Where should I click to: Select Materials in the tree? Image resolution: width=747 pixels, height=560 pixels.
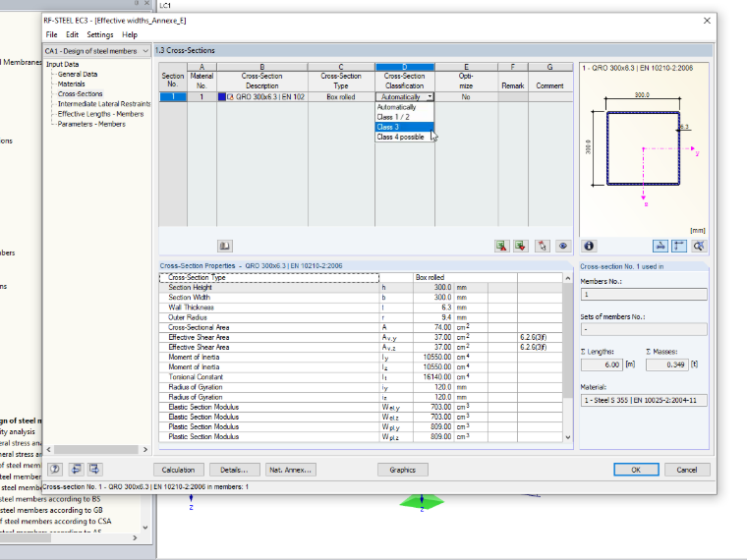72,84
